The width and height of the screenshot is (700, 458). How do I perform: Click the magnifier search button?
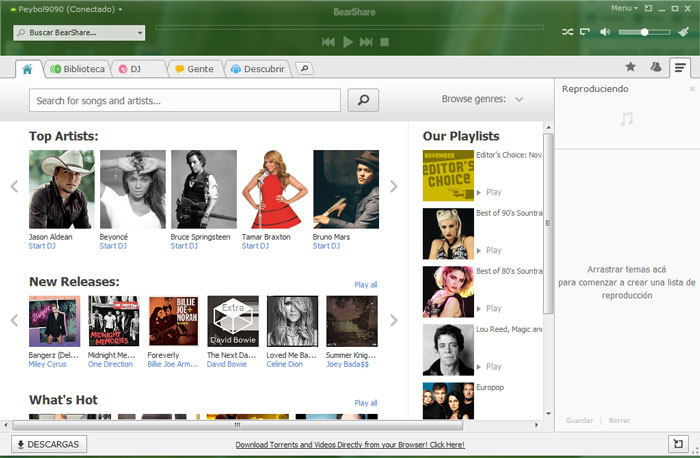(363, 100)
